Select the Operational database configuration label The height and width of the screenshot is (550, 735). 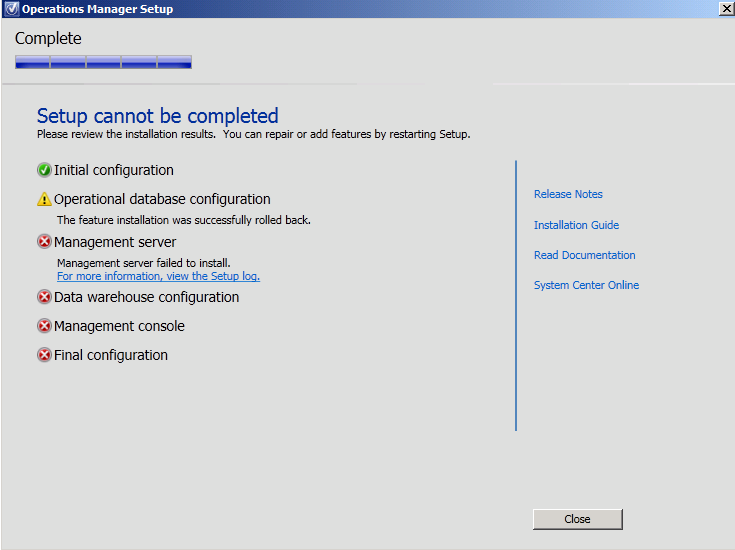pos(162,199)
